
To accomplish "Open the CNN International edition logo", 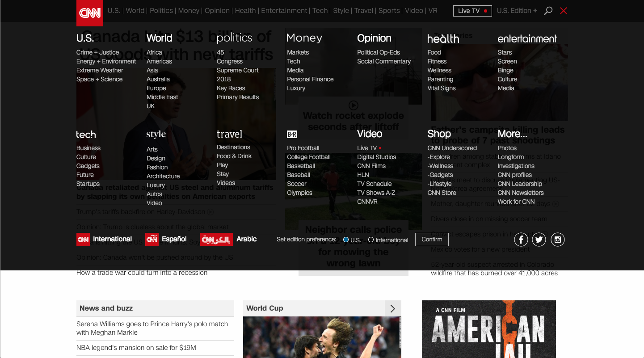I will pos(83,240).
